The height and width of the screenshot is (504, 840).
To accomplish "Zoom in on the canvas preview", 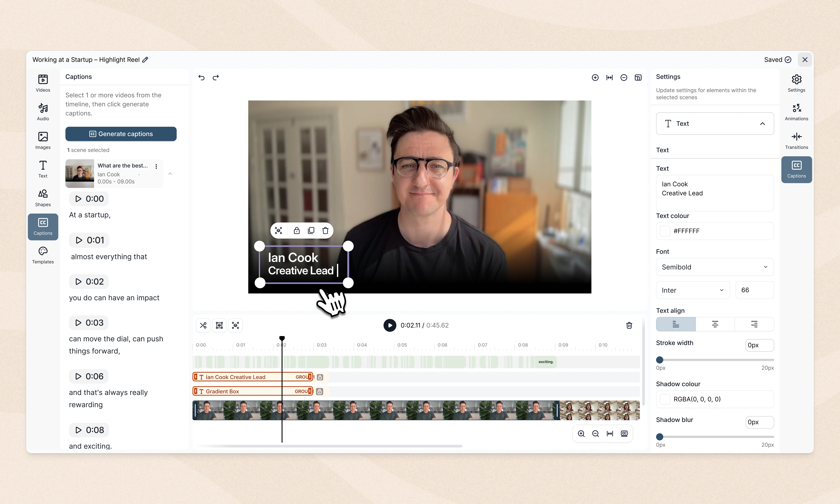I will click(x=595, y=78).
